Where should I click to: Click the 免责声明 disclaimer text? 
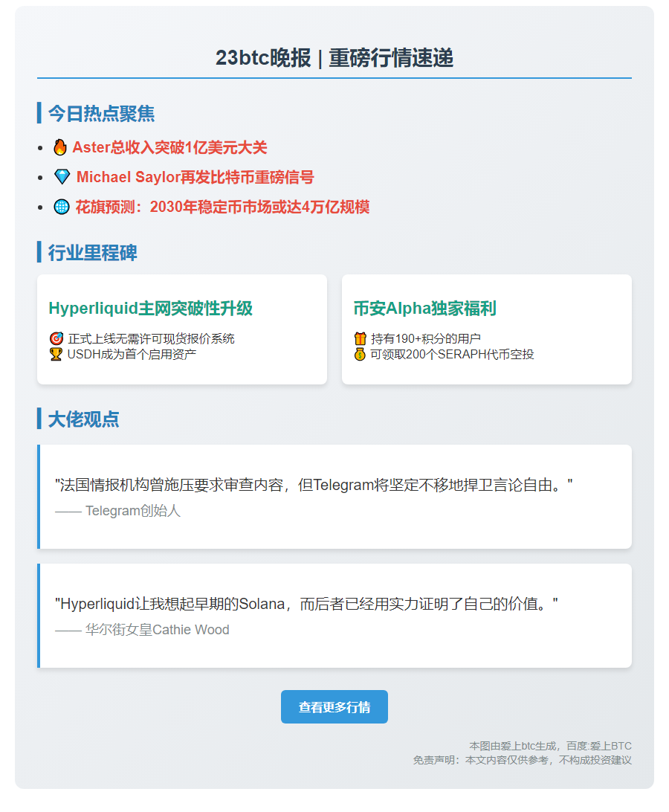(x=520, y=760)
